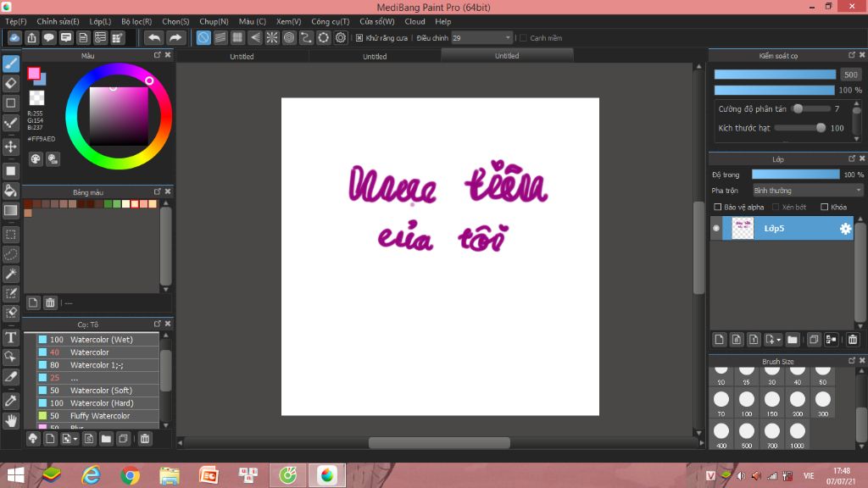Screen dimensions: 868x488
Task: Enable the Parallel snap guide
Action: pyautogui.click(x=220, y=37)
